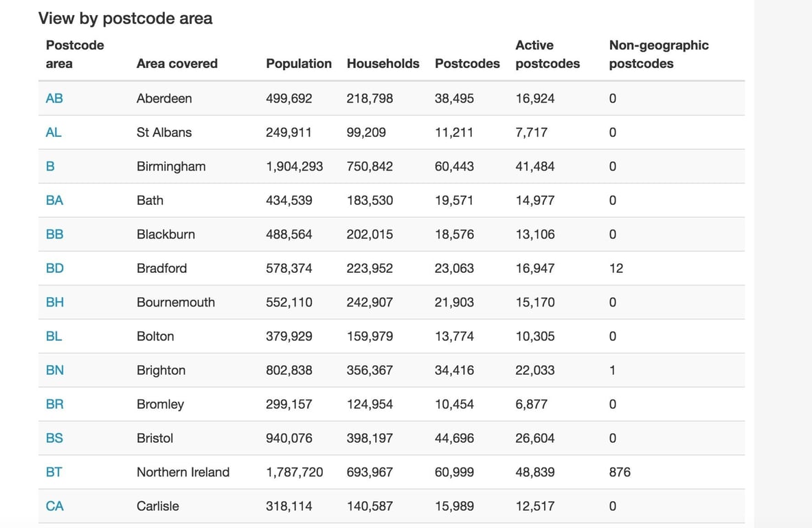Open the AL St Albans postcode link

pyautogui.click(x=54, y=132)
